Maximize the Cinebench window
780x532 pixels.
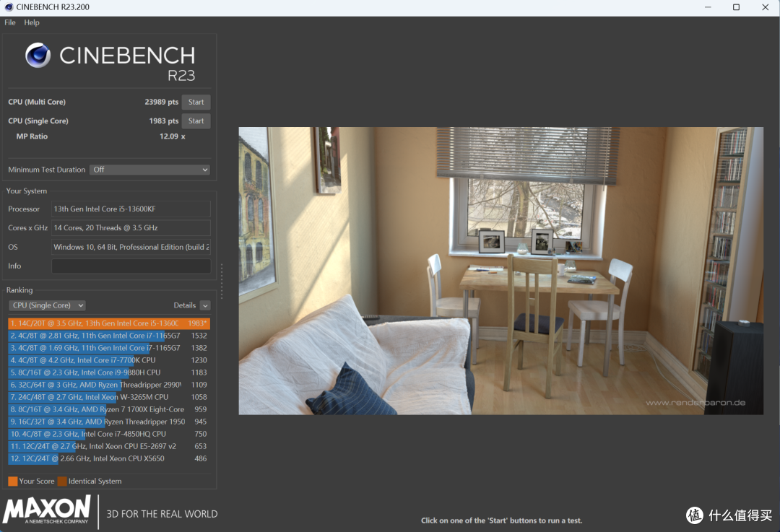(x=736, y=7)
